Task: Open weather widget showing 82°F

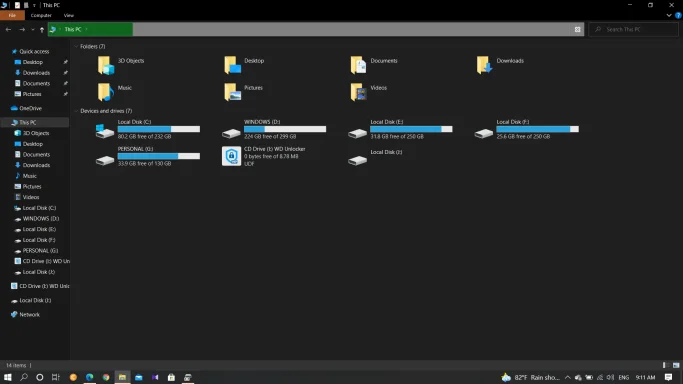Action: (531, 377)
